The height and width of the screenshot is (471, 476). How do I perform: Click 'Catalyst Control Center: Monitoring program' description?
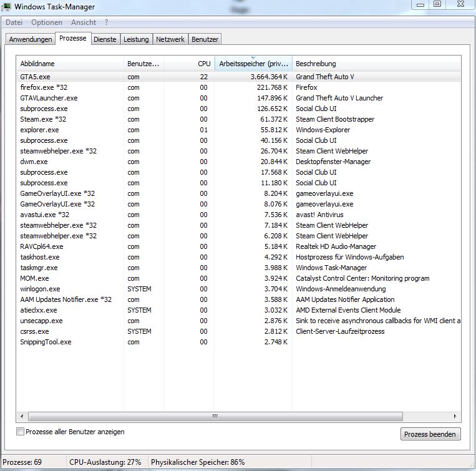point(362,278)
